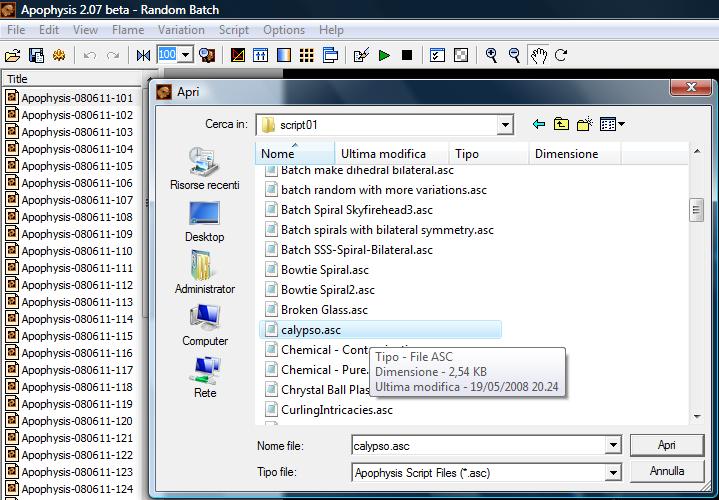This screenshot has width=719, height=500.
Task: Open the Help menu
Action: (x=331, y=30)
